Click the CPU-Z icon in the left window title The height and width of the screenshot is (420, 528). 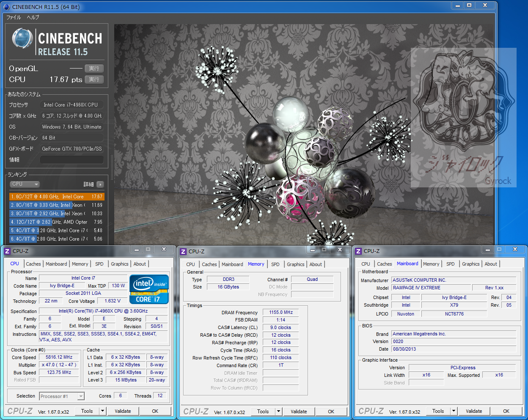click(x=7, y=251)
